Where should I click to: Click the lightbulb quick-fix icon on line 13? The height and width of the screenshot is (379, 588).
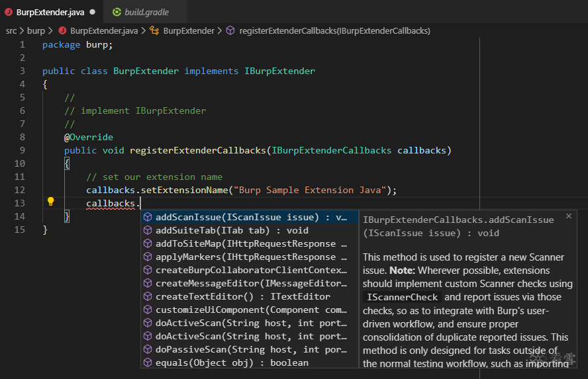tap(50, 202)
